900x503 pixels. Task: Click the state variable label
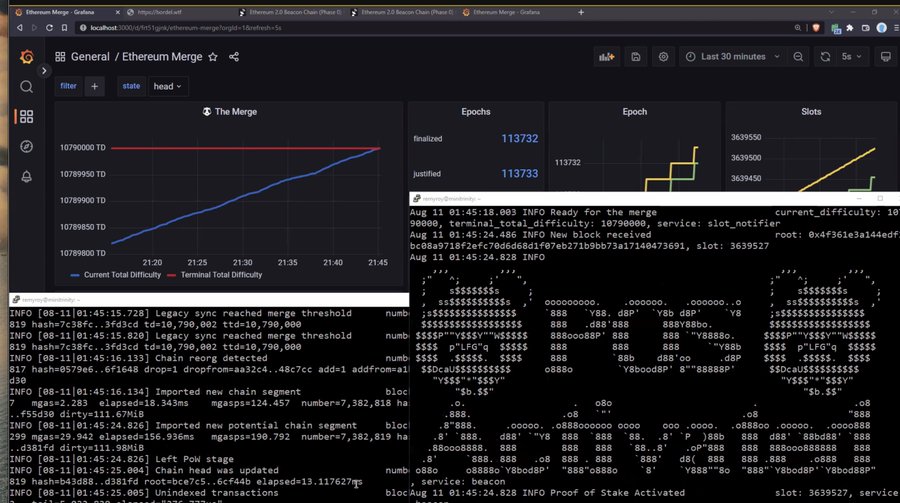pos(131,86)
